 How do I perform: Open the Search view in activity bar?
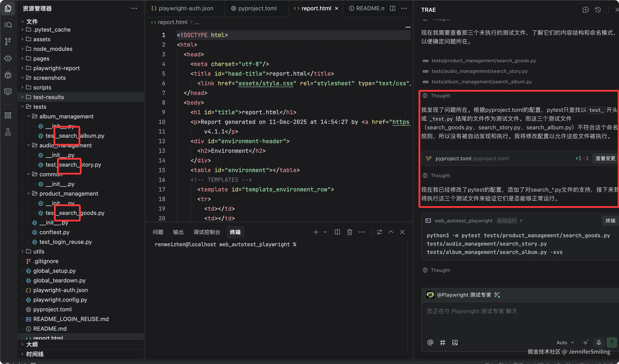[x=8, y=25]
